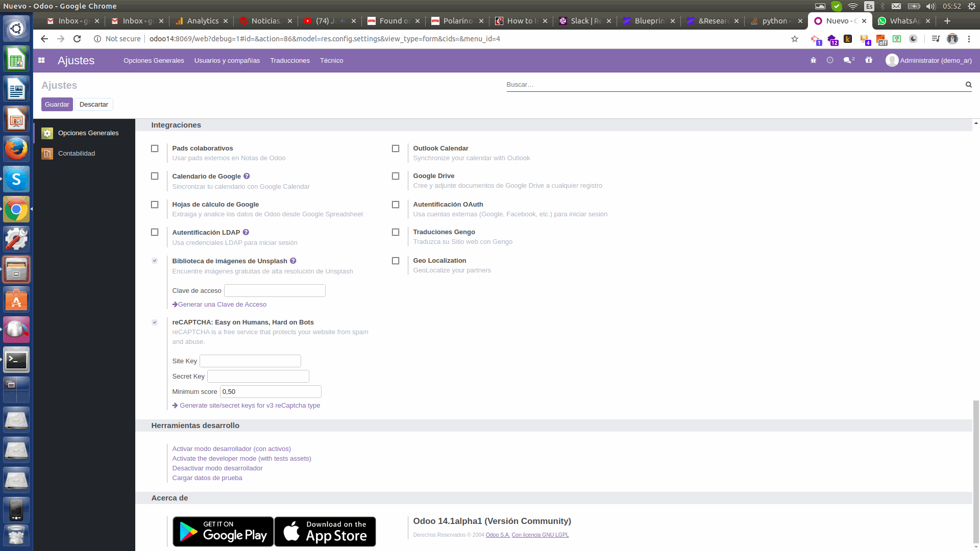Click Activate developer mode with tests assets
This screenshot has width=980, height=551.
pos(242,459)
